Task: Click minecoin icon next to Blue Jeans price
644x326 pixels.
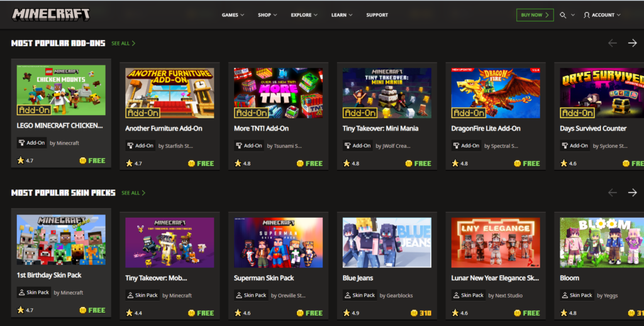Action: pyautogui.click(x=414, y=313)
